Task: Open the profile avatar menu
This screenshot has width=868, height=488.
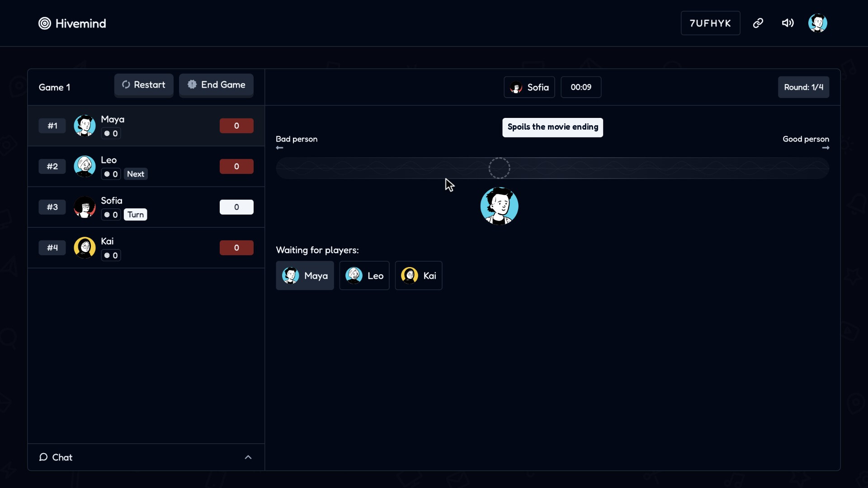Action: [x=818, y=23]
